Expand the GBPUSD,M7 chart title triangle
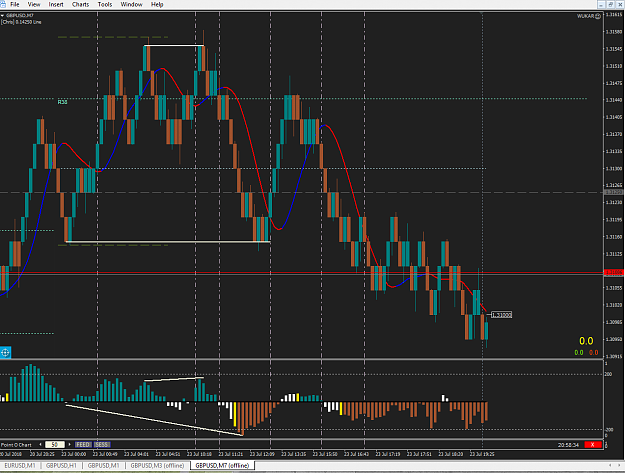 coord(2,16)
